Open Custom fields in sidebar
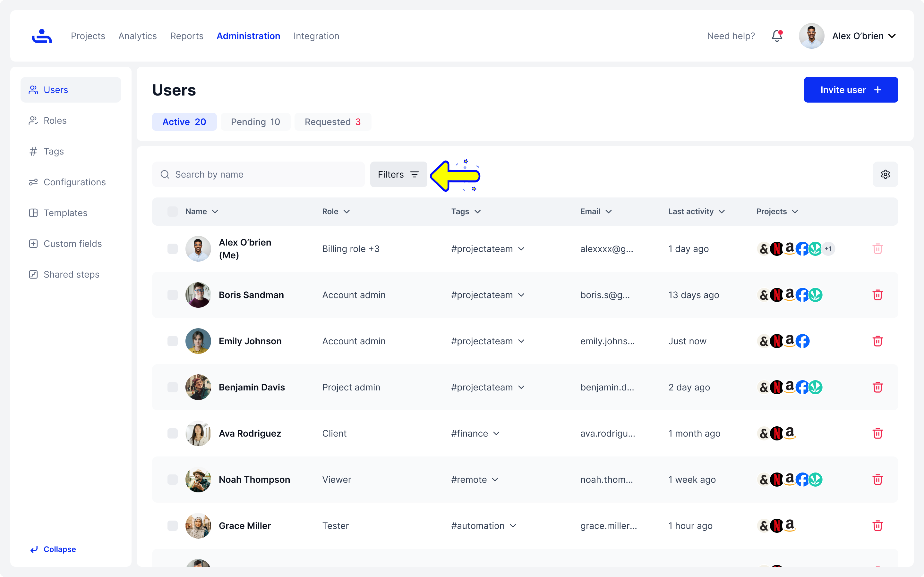Viewport: 924px width, 577px height. (x=73, y=244)
